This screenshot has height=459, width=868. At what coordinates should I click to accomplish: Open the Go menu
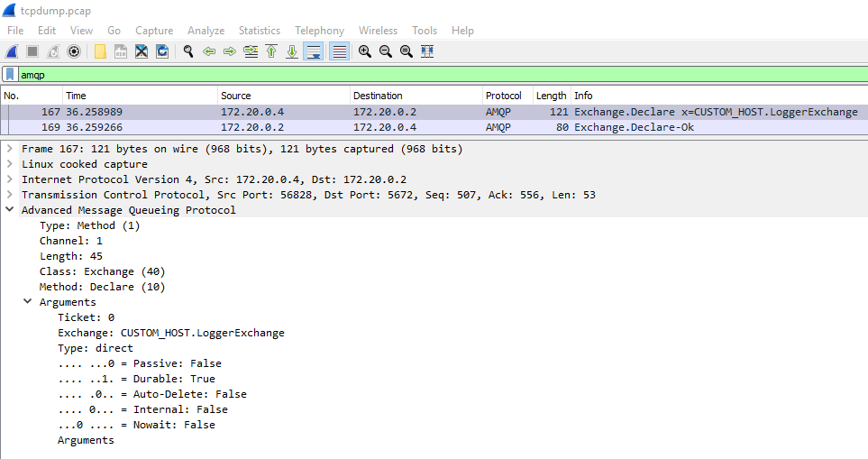(x=114, y=31)
